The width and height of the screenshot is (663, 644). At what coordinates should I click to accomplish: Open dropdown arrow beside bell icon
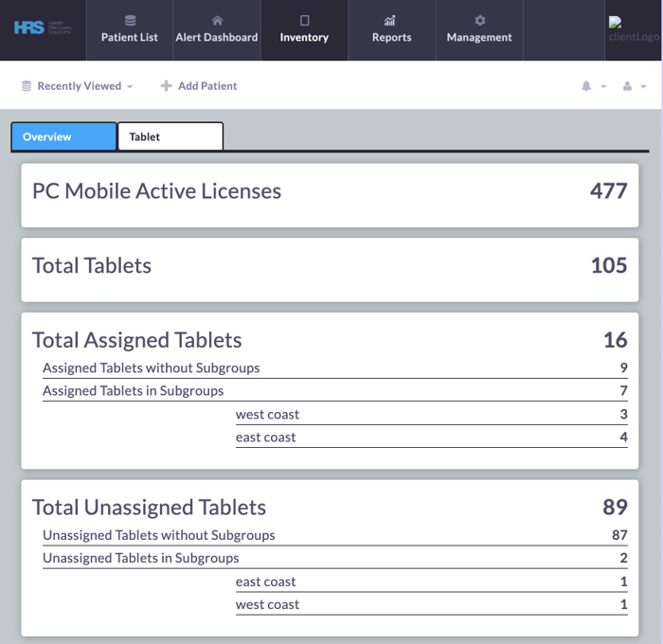click(x=603, y=87)
